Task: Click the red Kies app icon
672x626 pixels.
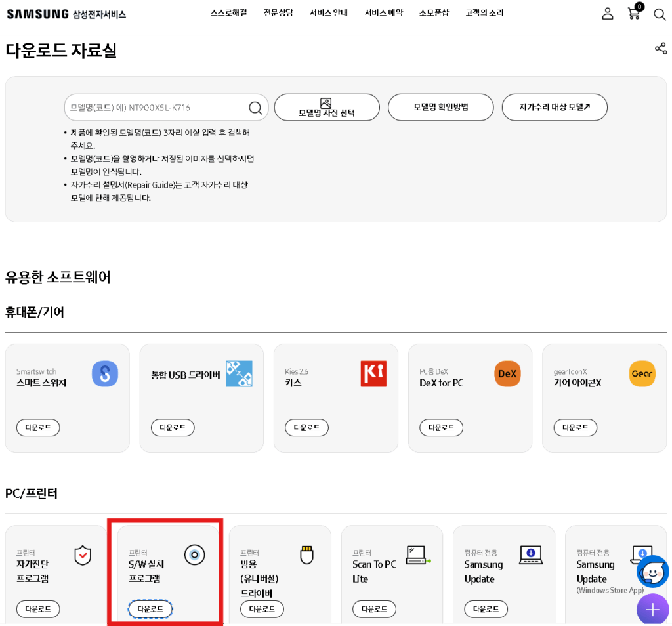Action: click(x=373, y=373)
